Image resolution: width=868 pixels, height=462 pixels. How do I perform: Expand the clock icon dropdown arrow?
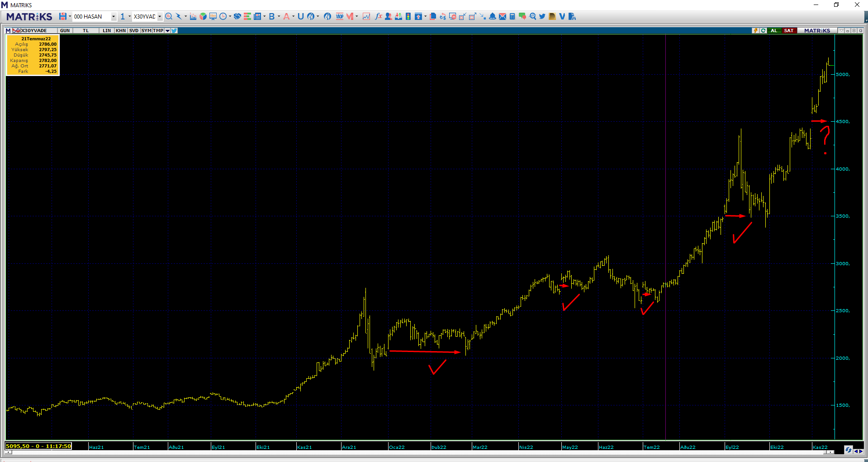[230, 16]
